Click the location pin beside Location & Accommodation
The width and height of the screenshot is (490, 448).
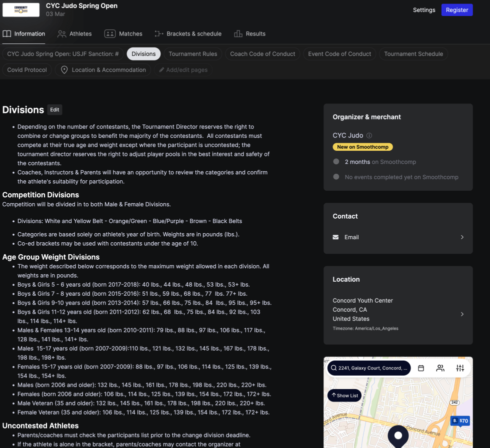coord(64,70)
